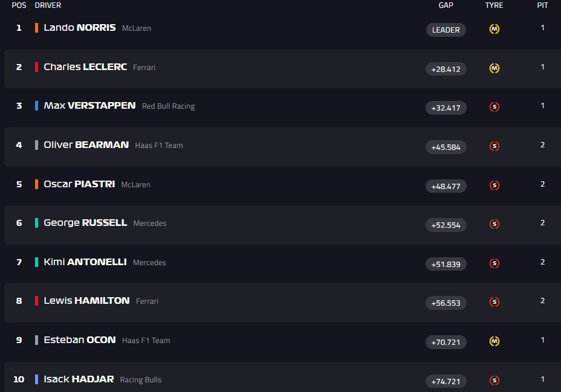Click Ocon's medium tyre icon
Image resolution: width=561 pixels, height=392 pixels.
pyautogui.click(x=494, y=341)
